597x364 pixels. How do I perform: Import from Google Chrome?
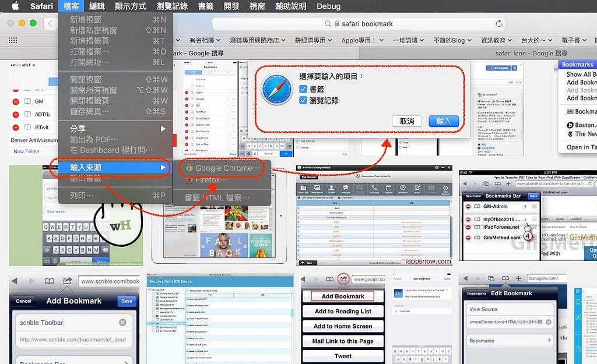pyautogui.click(x=222, y=168)
